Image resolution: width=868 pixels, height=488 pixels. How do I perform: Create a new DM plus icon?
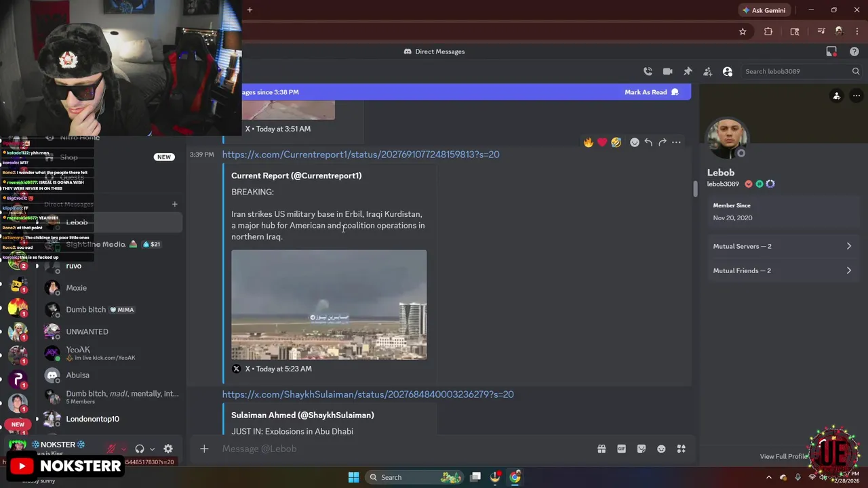(x=174, y=204)
